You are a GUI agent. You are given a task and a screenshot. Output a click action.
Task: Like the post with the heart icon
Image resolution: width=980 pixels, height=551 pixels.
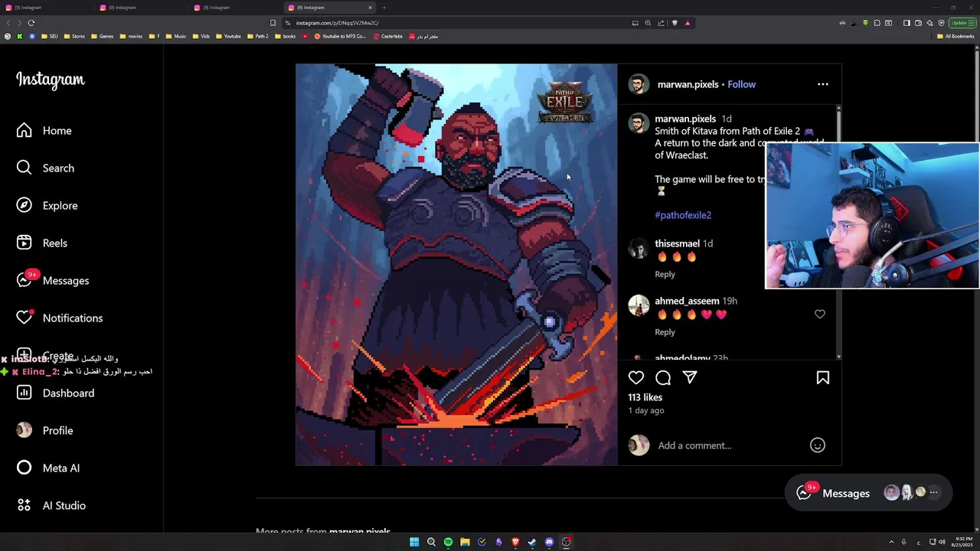point(636,377)
